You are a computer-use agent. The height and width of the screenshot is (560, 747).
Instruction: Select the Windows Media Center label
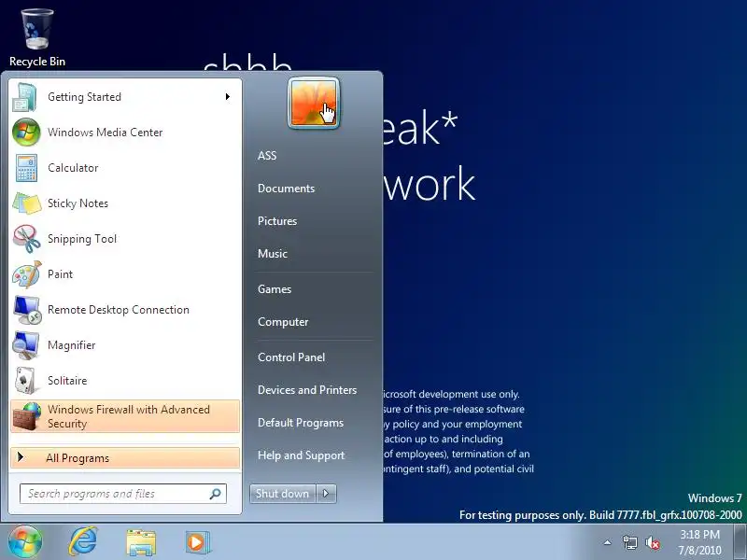[x=106, y=133]
